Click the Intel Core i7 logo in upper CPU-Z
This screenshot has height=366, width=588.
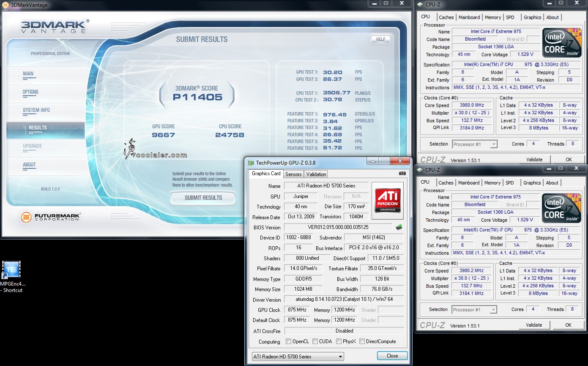click(562, 44)
